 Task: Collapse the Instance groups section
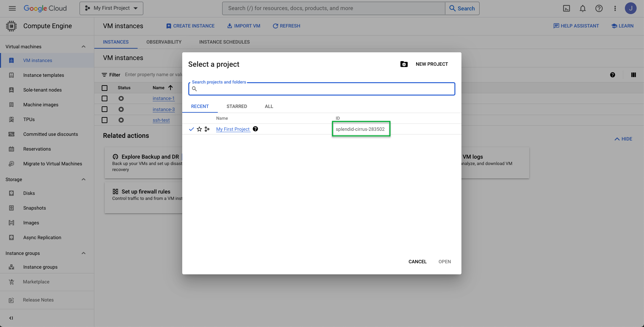(84, 253)
